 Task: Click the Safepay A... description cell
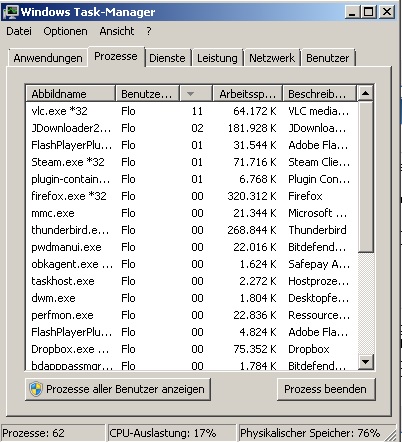319,264
